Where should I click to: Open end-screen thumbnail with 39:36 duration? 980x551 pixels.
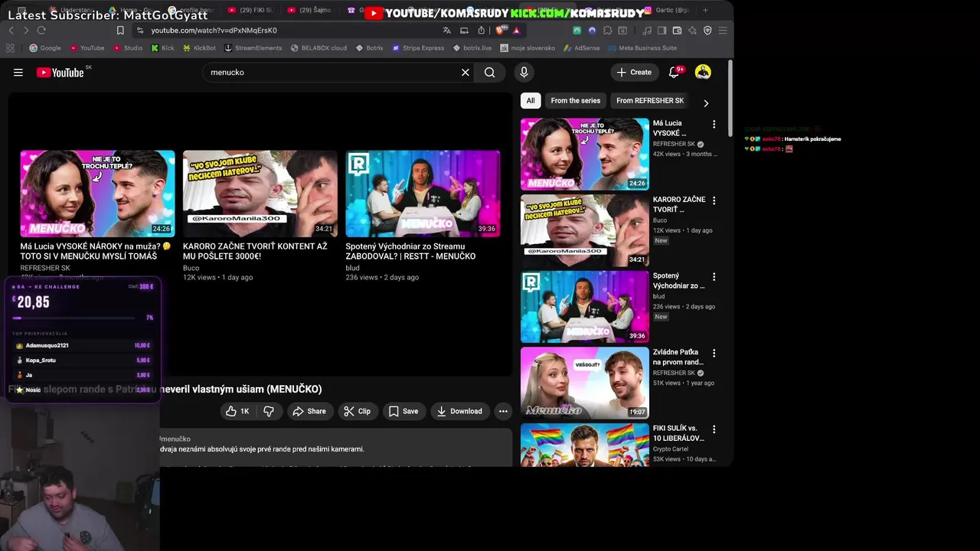click(423, 194)
